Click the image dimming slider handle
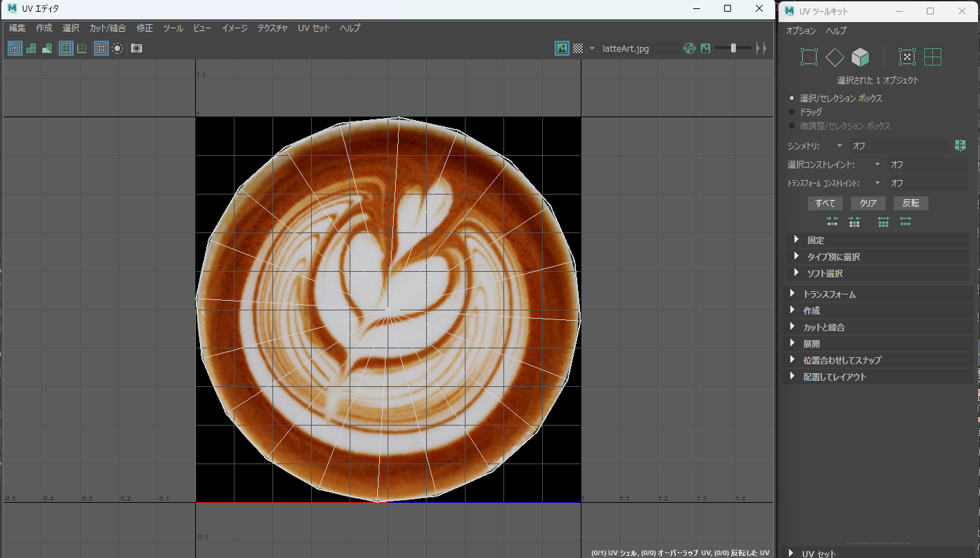Viewport: 980px width, 558px height. point(733,48)
